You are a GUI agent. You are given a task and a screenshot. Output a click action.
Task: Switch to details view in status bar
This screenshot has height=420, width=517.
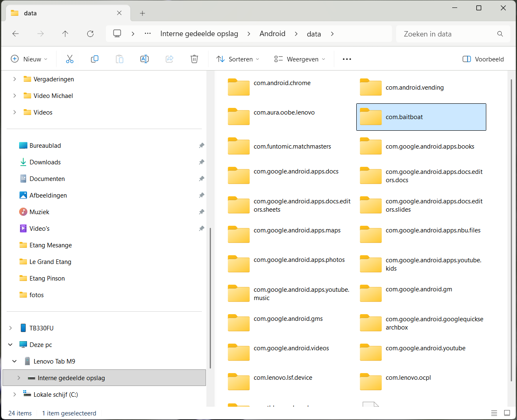494,413
